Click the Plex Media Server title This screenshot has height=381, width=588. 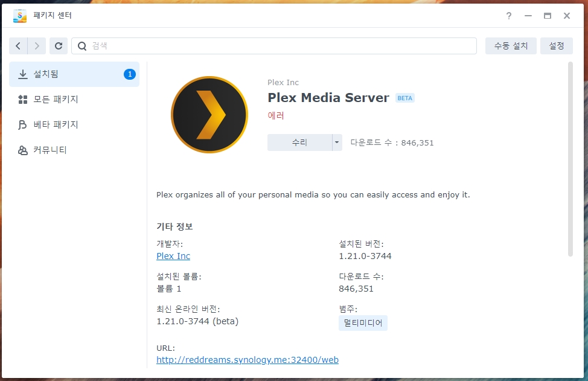(x=328, y=98)
